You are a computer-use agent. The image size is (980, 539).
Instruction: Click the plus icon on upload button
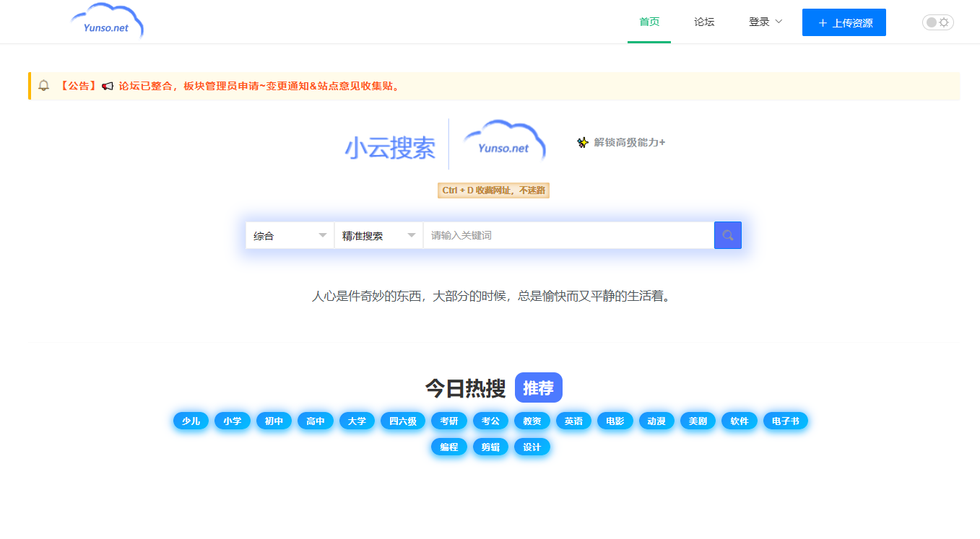823,22
